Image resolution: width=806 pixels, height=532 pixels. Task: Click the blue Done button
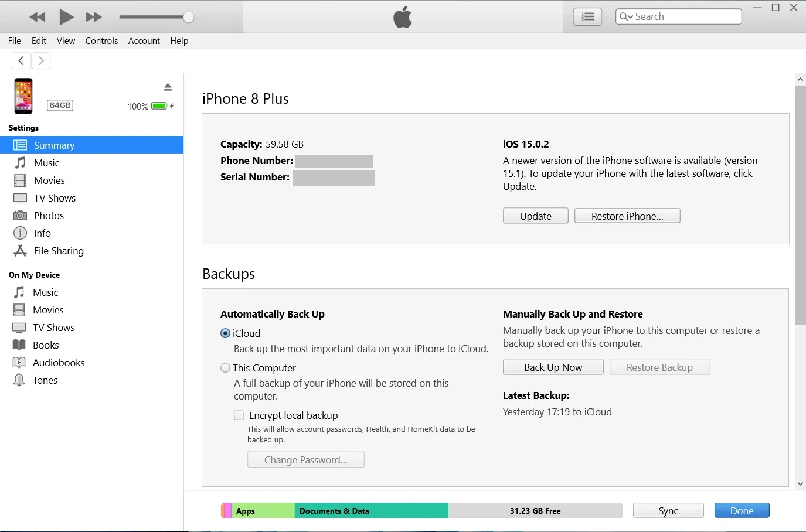click(742, 511)
